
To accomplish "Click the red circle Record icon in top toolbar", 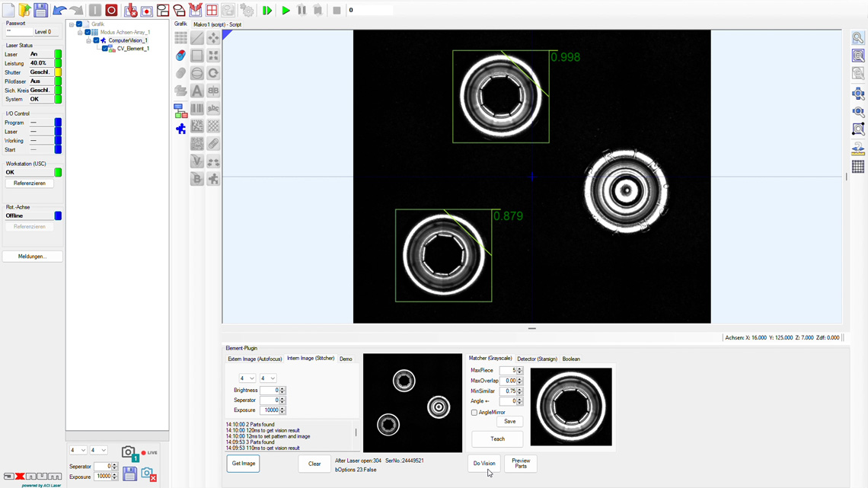I will [x=111, y=11].
